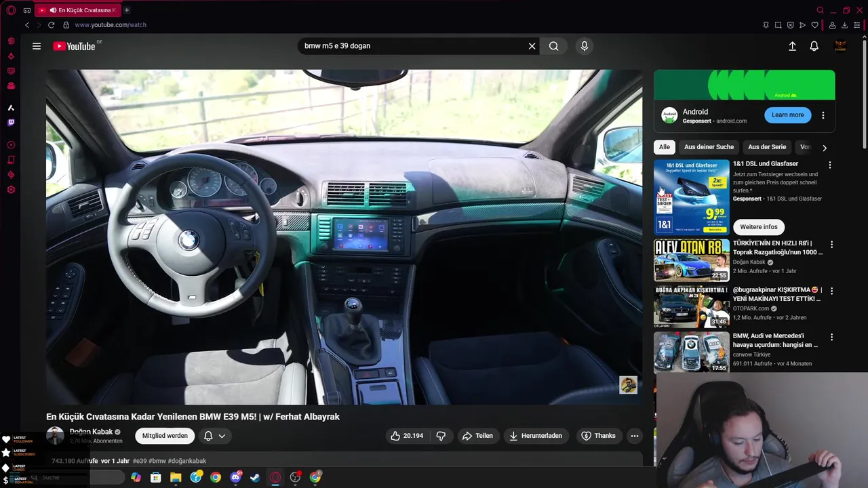Open ad blocker shield in address bar
The height and width of the screenshot is (488, 868).
click(x=790, y=25)
